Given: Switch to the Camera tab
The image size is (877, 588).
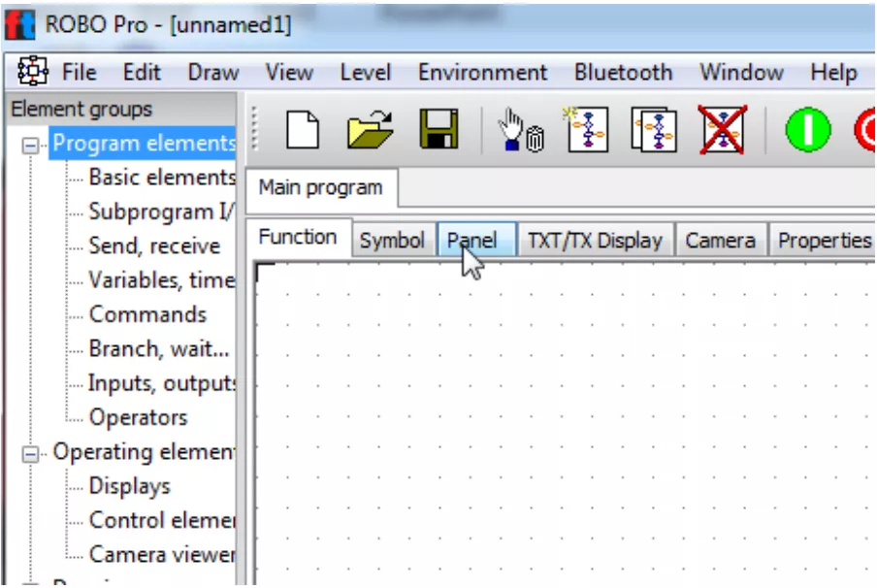Looking at the screenshot, I should click(x=721, y=241).
